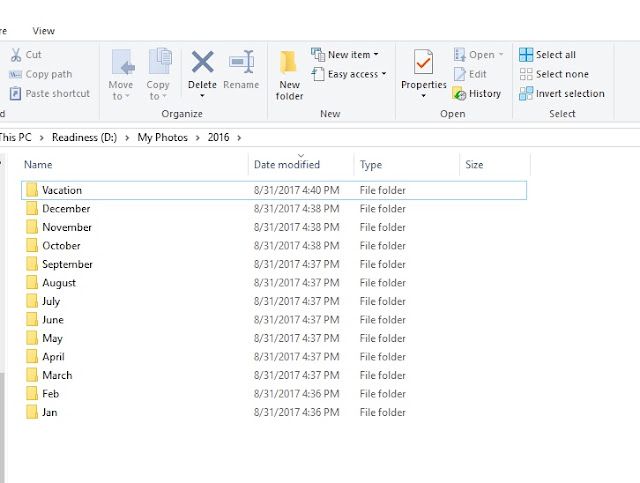Expand chevron after My Photos in path
The height and width of the screenshot is (483, 640).
point(198,138)
